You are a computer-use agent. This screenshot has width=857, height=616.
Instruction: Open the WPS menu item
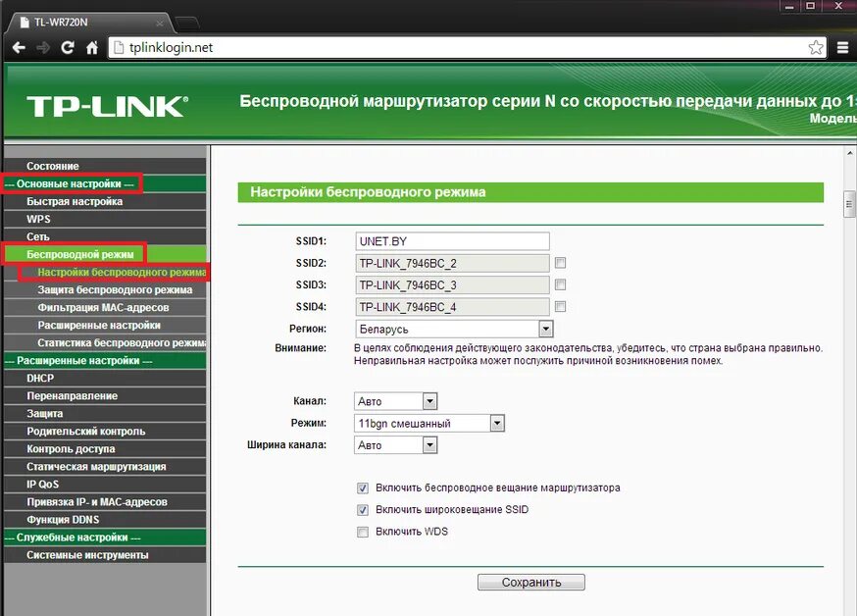coord(105,219)
